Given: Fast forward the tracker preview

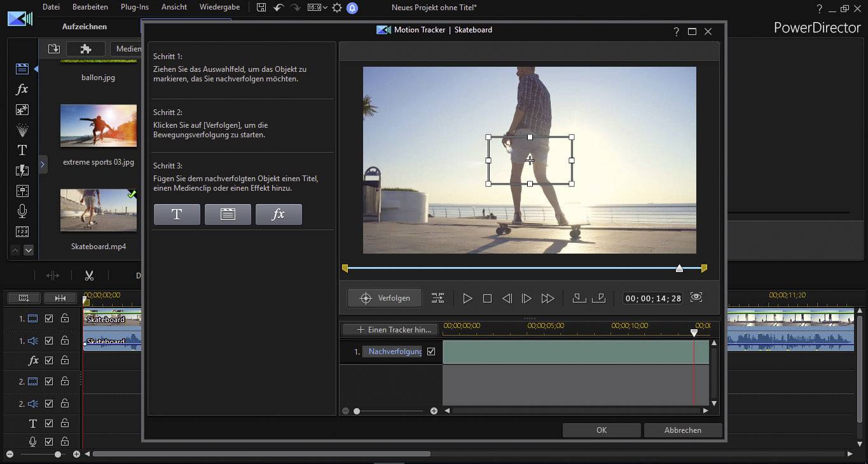Looking at the screenshot, I should [547, 298].
